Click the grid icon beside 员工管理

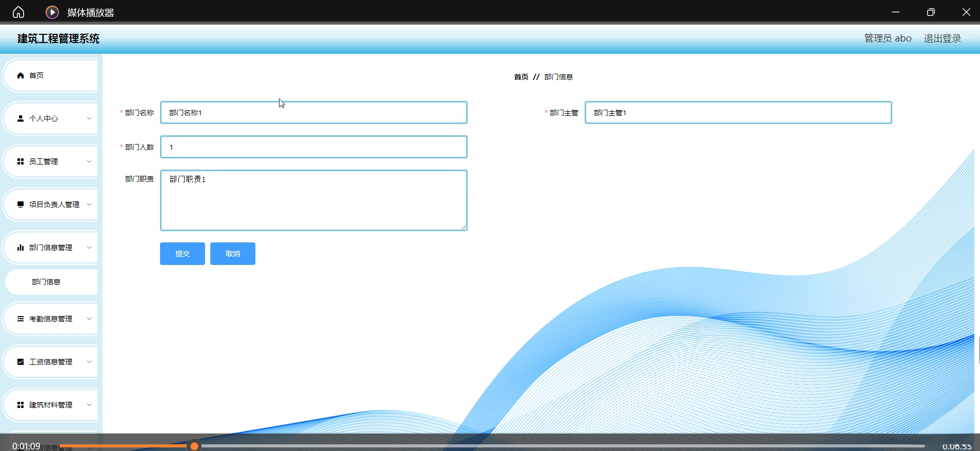21,161
